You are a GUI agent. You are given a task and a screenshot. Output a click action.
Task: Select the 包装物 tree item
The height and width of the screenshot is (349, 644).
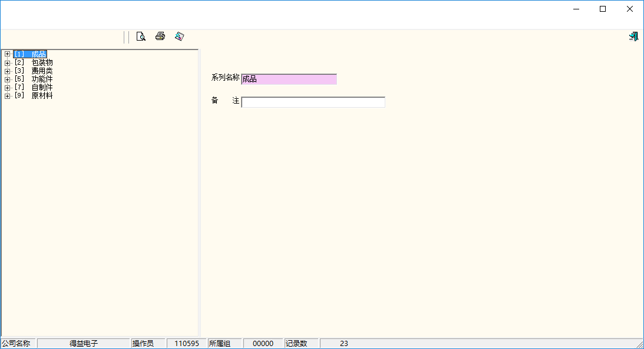34,63
